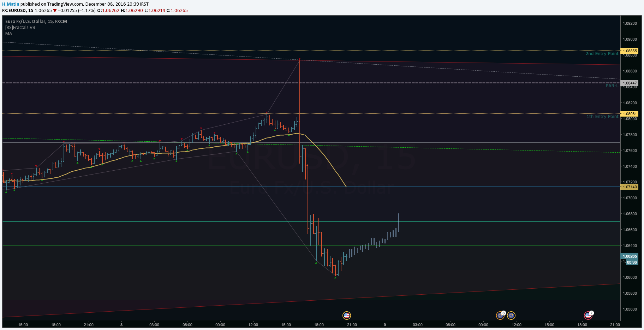
Task: Click the US flag economic event icon near 21:00
Action: tap(347, 316)
